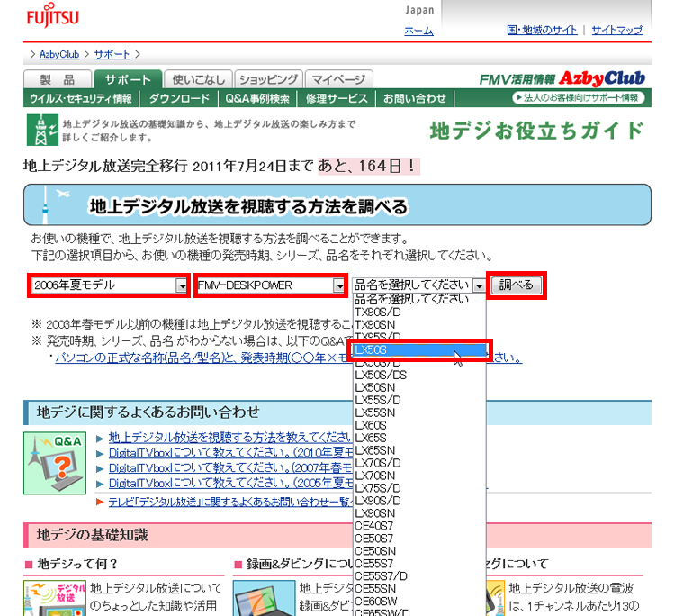
Task: Open the サイトマップ link
Action: pyautogui.click(x=616, y=30)
